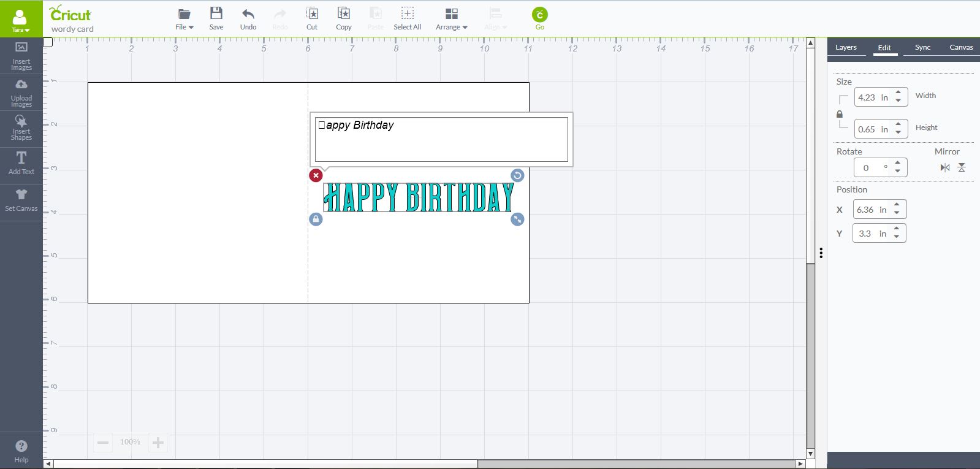Decrease the Height value
Screen dimensions: 980x469
(898, 133)
